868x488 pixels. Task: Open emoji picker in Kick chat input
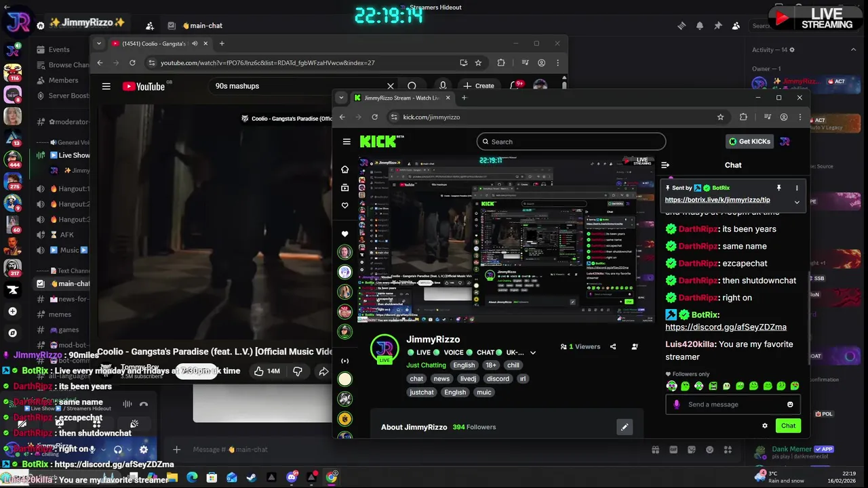coord(790,405)
